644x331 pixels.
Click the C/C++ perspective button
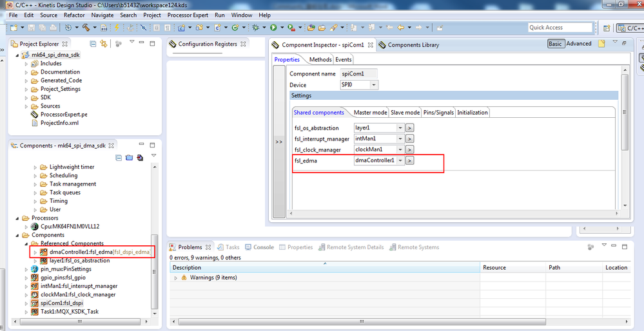pos(631,28)
